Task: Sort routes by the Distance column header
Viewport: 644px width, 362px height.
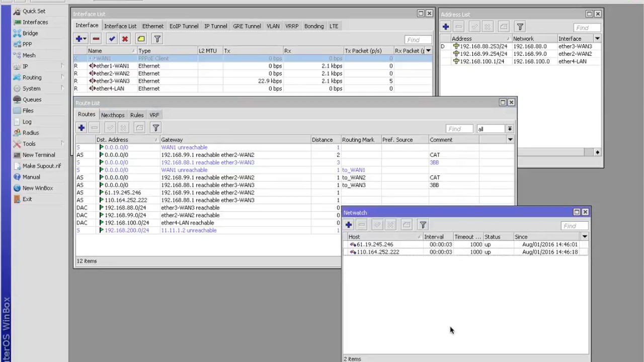Action: coord(326,140)
